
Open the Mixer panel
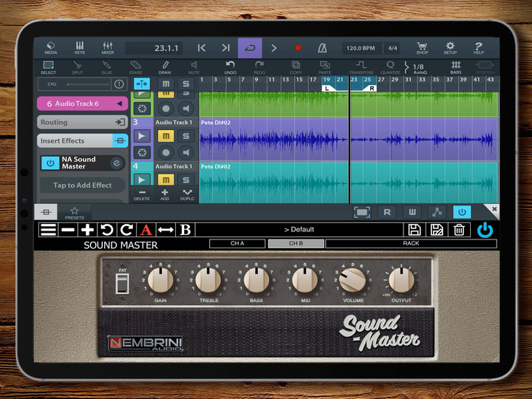click(x=107, y=48)
